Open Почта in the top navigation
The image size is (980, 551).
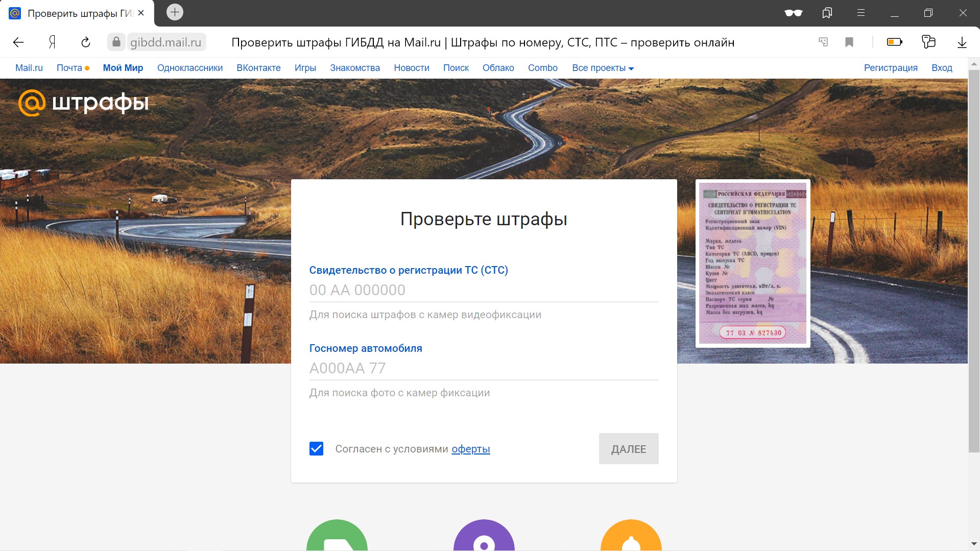pyautogui.click(x=69, y=68)
